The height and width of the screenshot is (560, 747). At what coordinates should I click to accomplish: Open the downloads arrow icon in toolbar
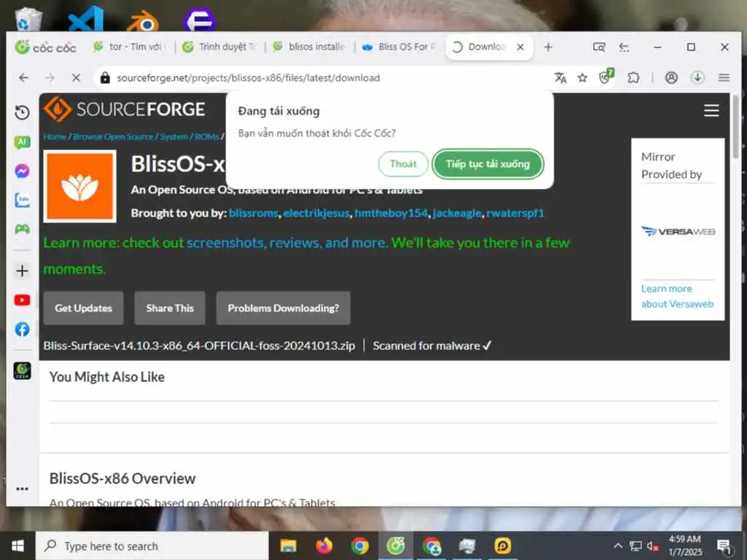pyautogui.click(x=697, y=77)
